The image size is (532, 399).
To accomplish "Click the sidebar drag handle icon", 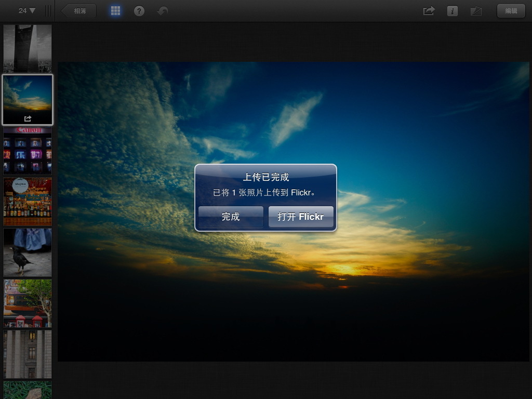I will click(49, 10).
